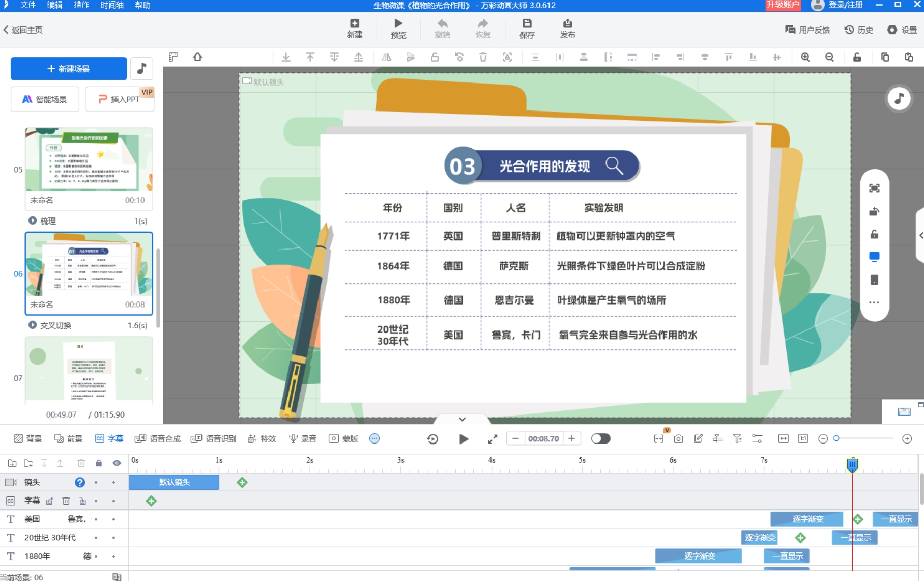Image resolution: width=924 pixels, height=581 pixels.
Task: Click the fit-to-screen icon in right panel
Action: pyautogui.click(x=874, y=188)
